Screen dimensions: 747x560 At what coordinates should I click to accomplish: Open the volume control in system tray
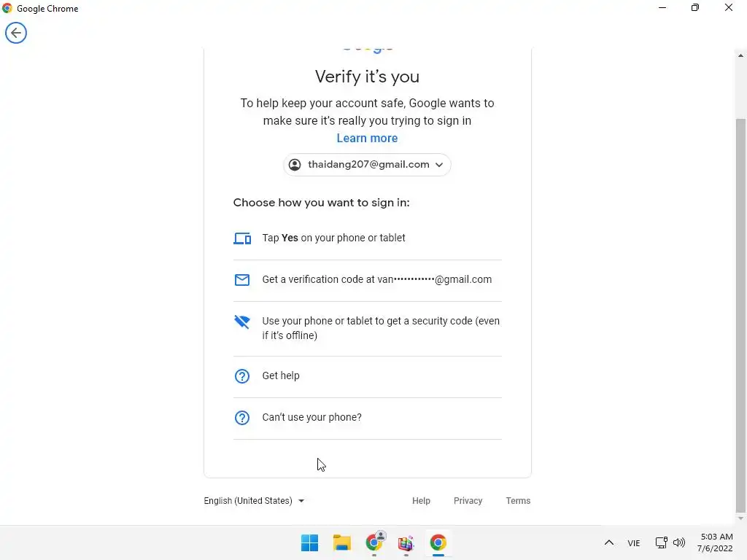click(679, 542)
